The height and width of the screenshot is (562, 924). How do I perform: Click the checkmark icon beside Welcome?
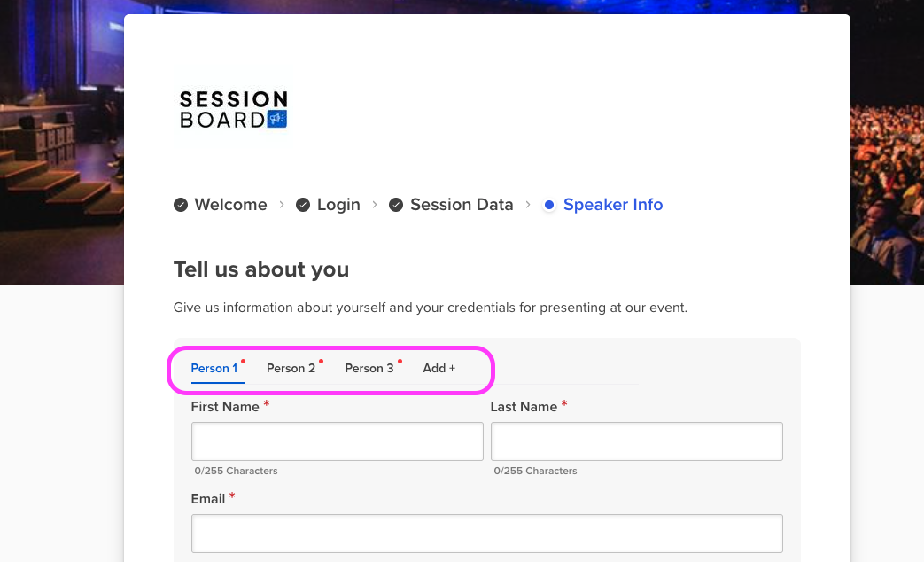(181, 204)
